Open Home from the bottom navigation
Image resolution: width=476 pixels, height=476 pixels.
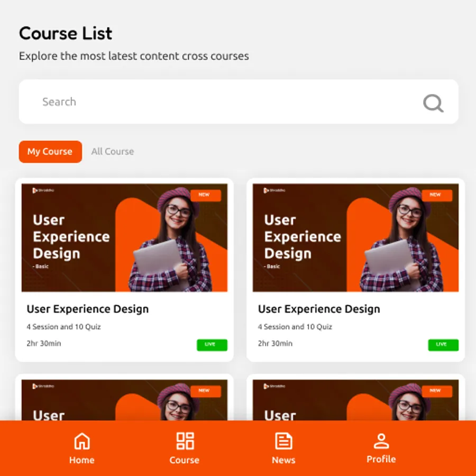point(82,448)
